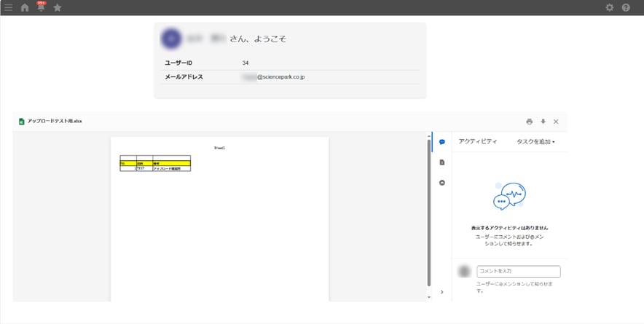Click the third round sidebar icon
This screenshot has width=644, height=324.
click(442, 183)
